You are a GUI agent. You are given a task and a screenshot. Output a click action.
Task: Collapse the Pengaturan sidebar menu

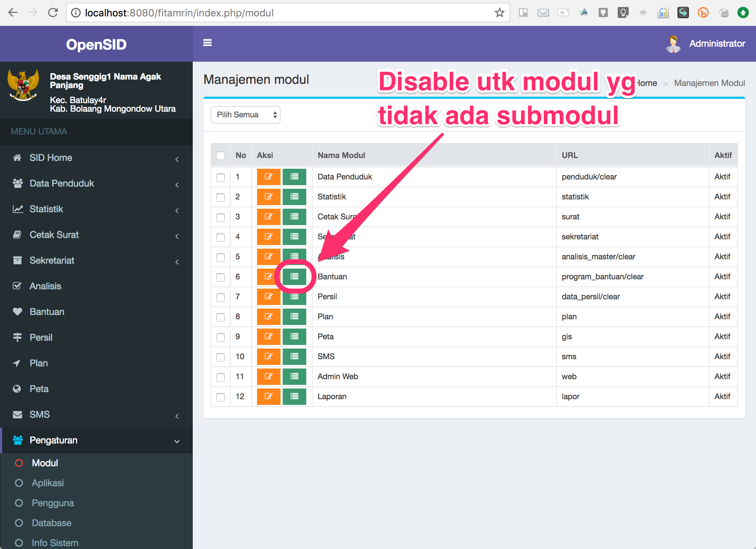point(54,440)
